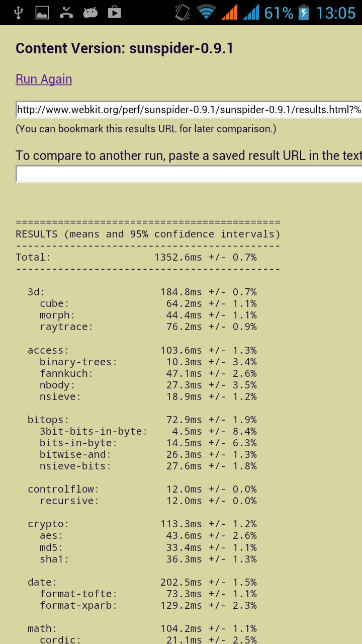This screenshot has height=644, width=362.
Task: Tap the missed call notification icon
Action: coord(66,13)
